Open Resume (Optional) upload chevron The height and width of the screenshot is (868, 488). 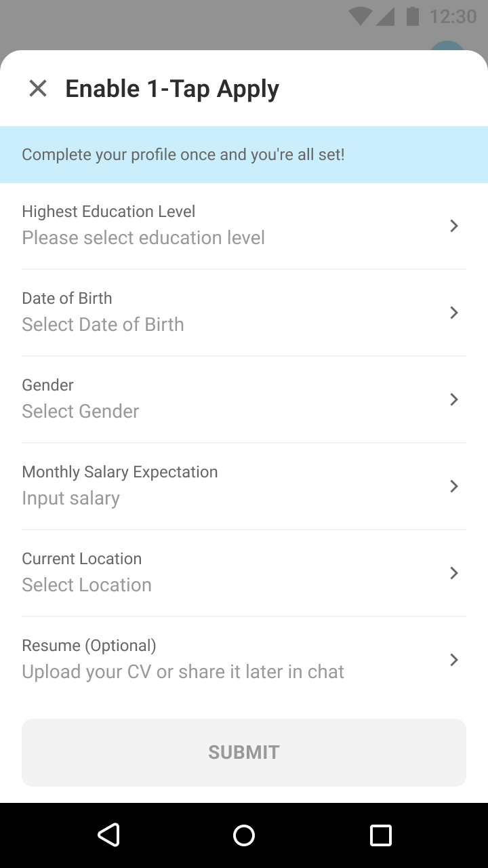454,660
